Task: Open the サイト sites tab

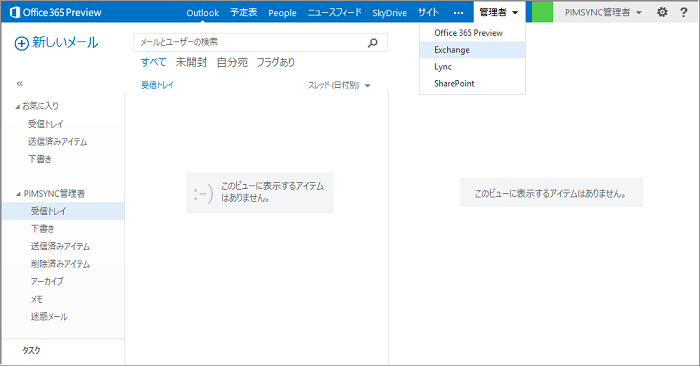Action: pos(428,12)
